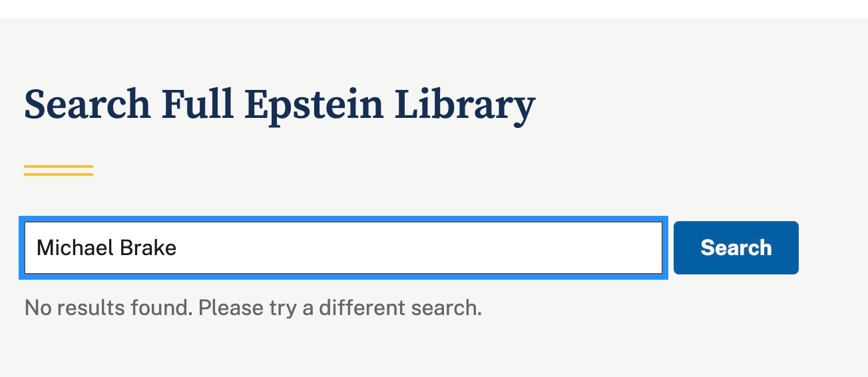Click the word "Epstein" in the heading

[x=314, y=106]
